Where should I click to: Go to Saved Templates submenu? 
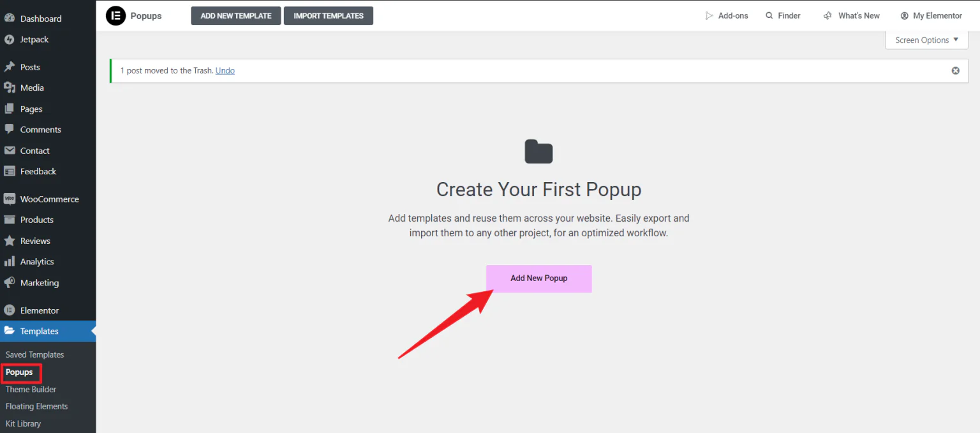coord(34,354)
